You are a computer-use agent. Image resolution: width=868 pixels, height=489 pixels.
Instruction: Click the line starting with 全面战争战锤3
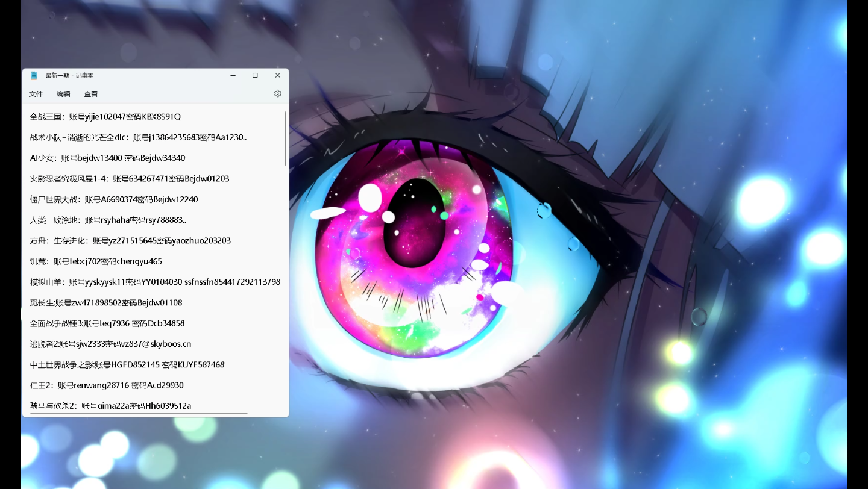[107, 323]
